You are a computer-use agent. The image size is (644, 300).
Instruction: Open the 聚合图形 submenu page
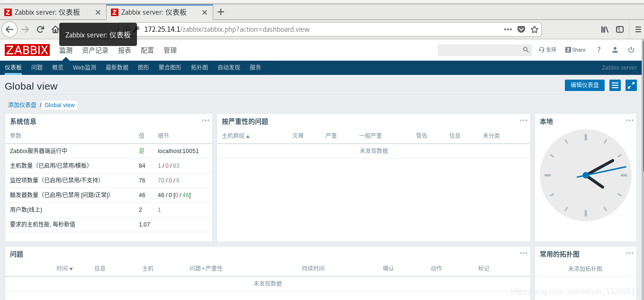(170, 67)
